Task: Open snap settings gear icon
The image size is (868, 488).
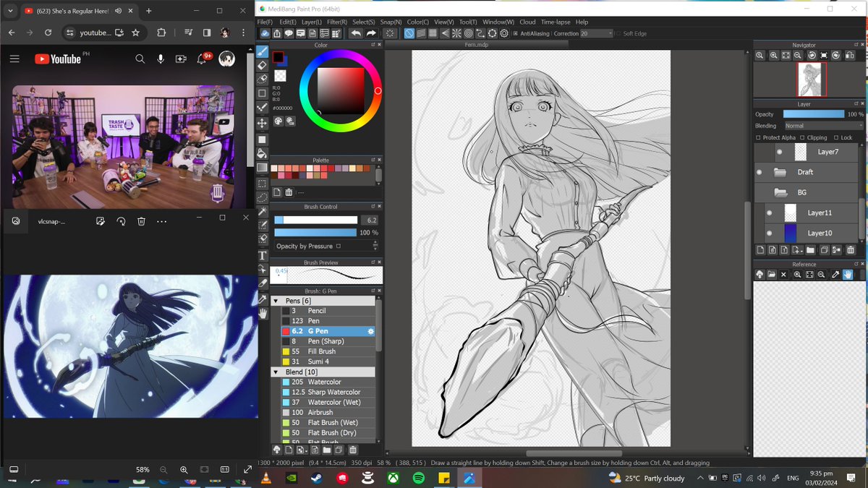Action: click(x=503, y=33)
